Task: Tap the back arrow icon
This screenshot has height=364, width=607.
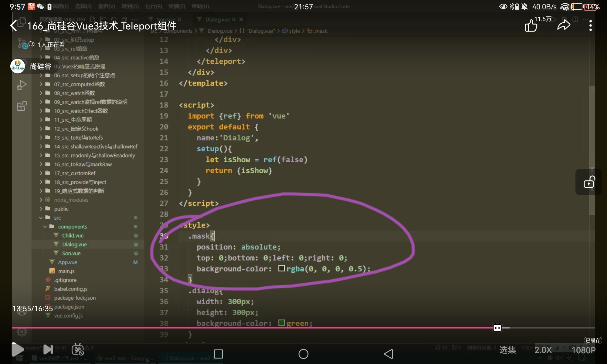Action: (x=13, y=25)
